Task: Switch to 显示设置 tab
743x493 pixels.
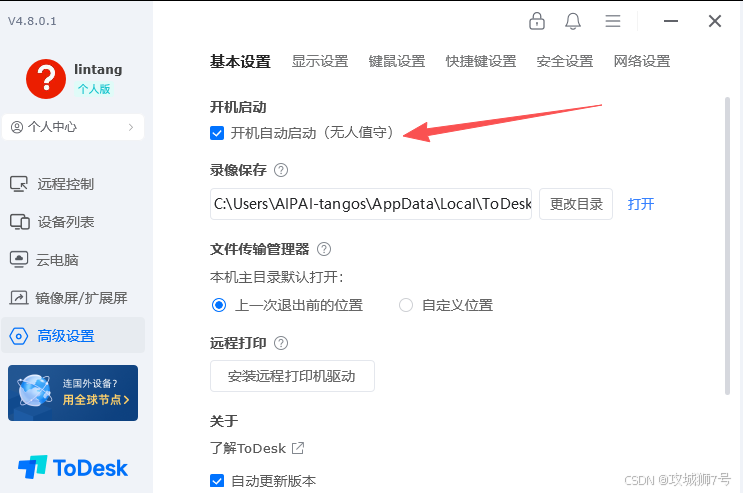Action: [320, 61]
